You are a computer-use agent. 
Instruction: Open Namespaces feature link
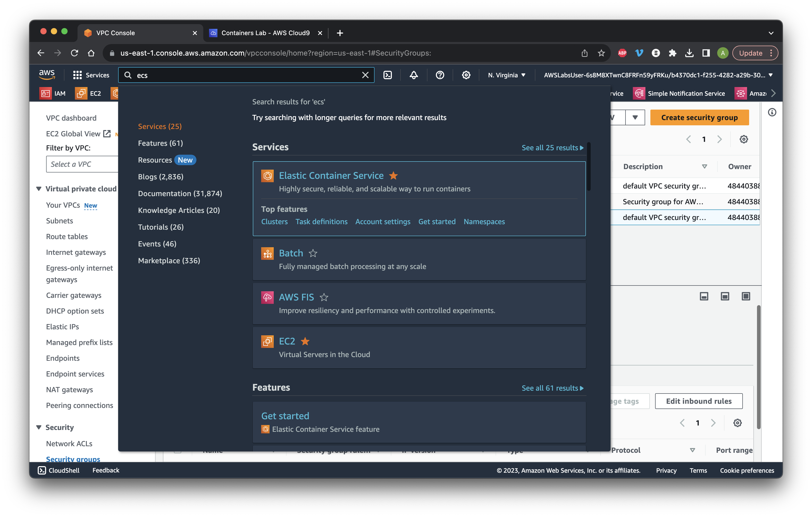point(484,222)
